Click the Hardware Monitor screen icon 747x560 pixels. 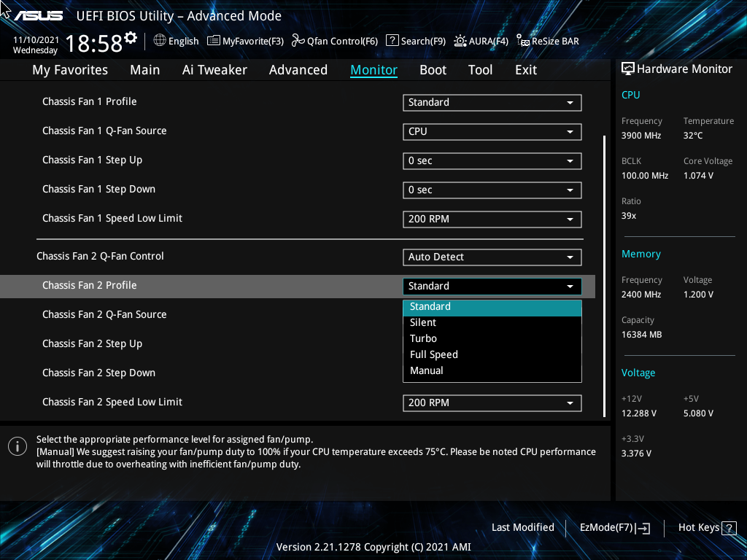click(628, 69)
